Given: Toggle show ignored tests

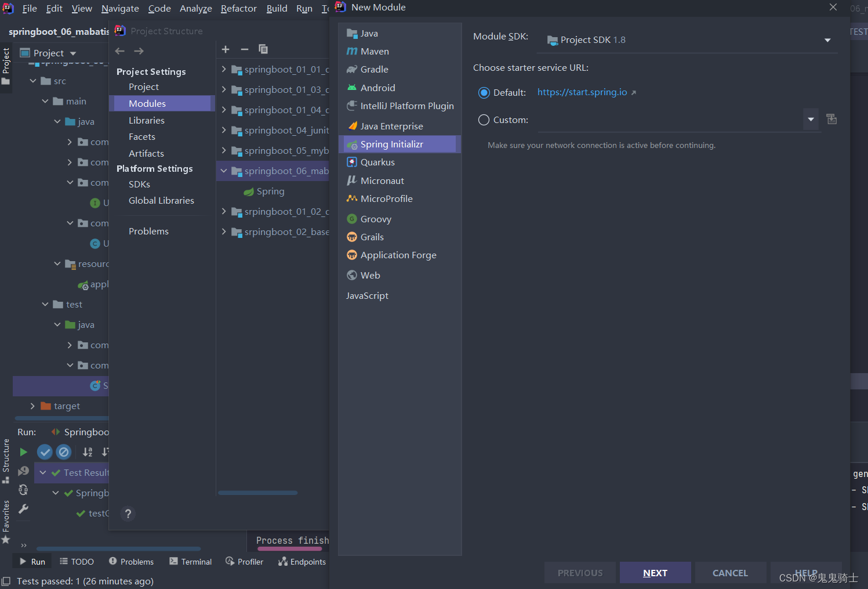Looking at the screenshot, I should (x=64, y=451).
